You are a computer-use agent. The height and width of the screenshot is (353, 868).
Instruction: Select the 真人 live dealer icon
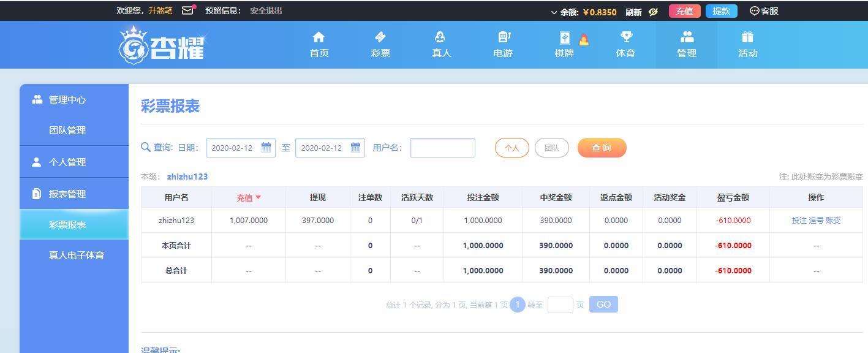pos(441,37)
